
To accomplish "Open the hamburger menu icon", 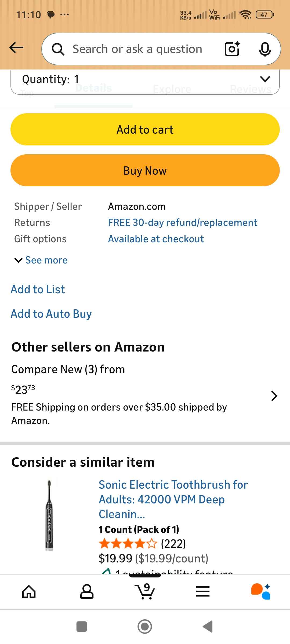I will pos(203,592).
